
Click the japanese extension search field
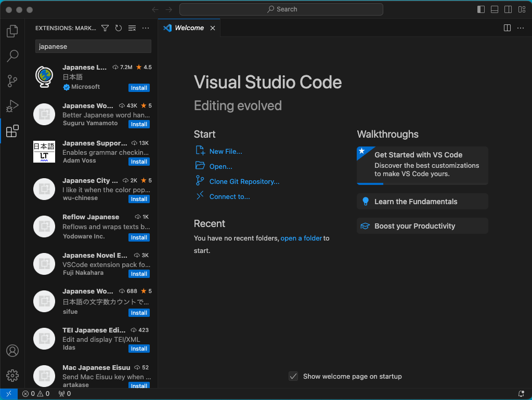93,46
